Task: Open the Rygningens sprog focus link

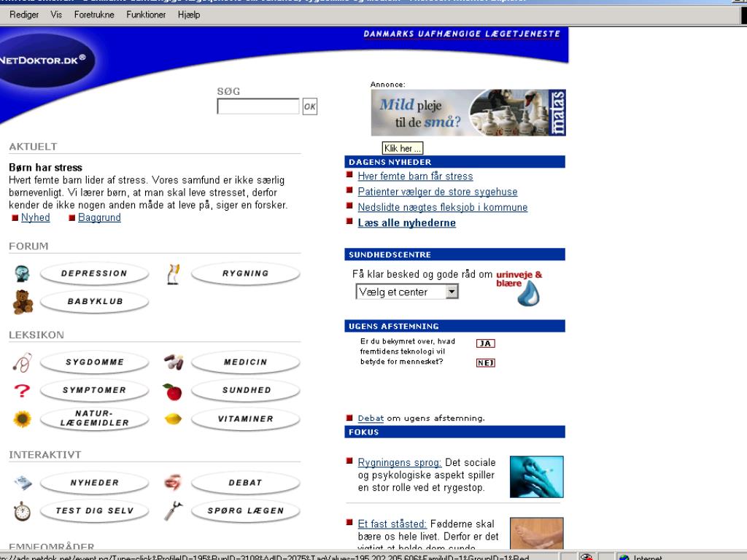Action: point(399,462)
